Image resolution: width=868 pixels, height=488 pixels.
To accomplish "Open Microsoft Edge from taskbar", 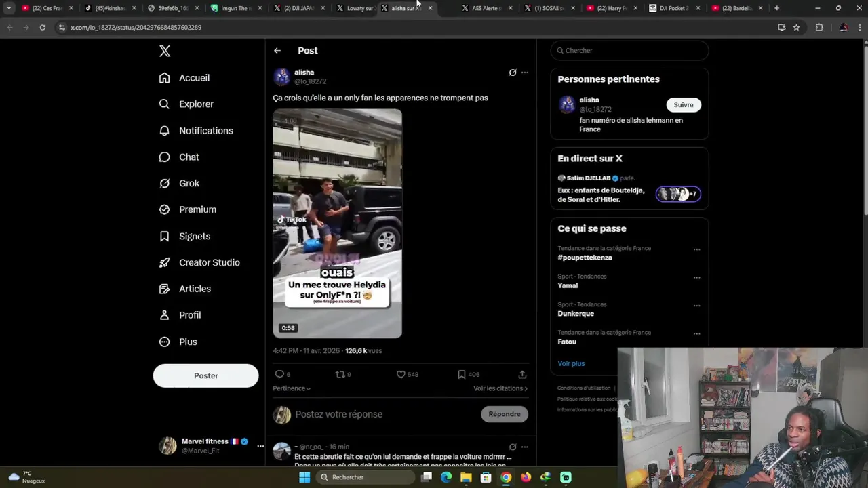I will (446, 477).
